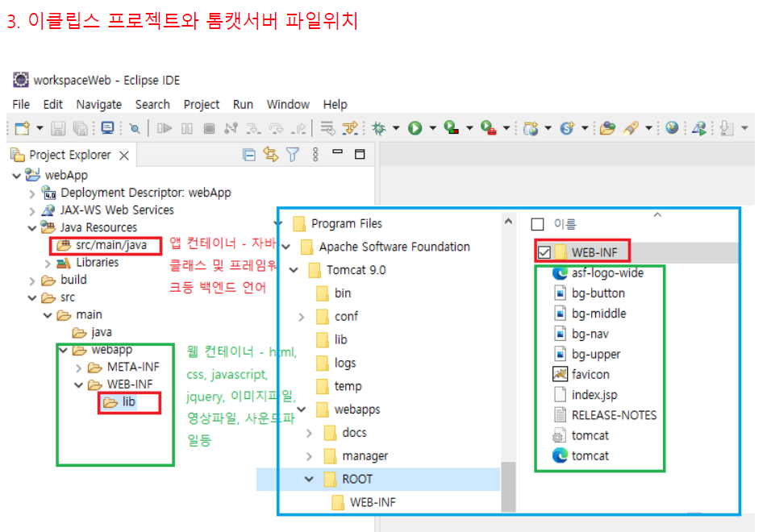
Task: Open the Help menu
Action: (x=335, y=105)
